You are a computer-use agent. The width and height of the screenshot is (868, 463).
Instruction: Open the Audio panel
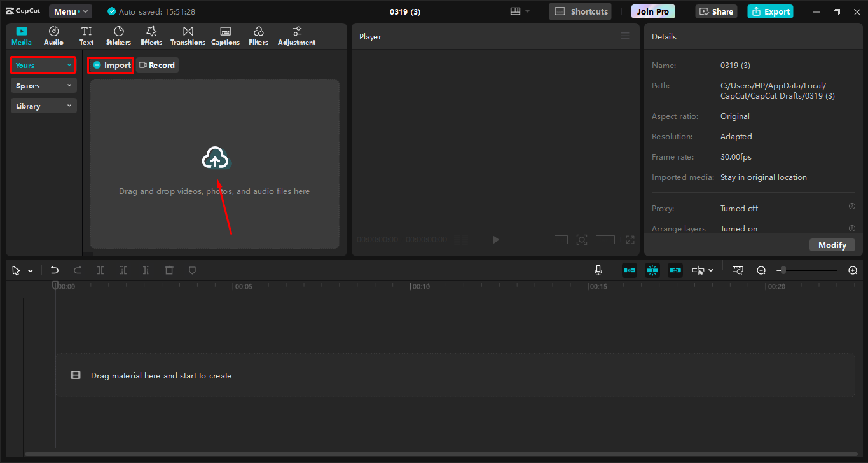pyautogui.click(x=53, y=35)
